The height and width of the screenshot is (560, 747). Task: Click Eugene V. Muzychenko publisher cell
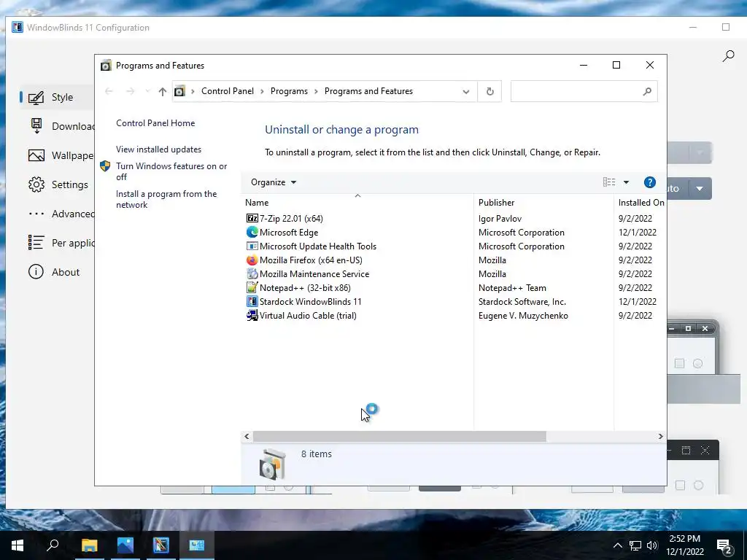pyautogui.click(x=523, y=315)
